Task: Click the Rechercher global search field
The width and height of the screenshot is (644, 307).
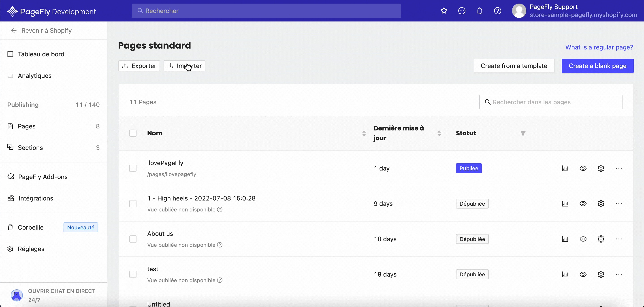Action: (267, 11)
